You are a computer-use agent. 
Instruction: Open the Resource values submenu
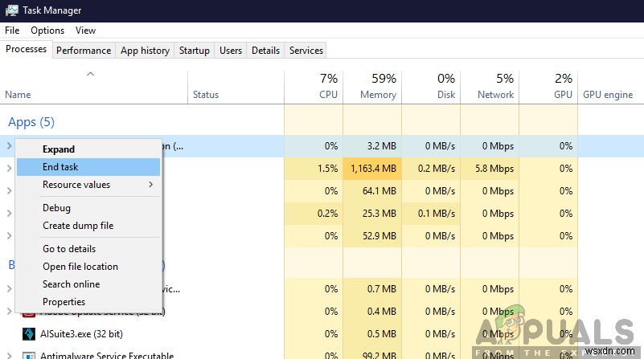(88, 185)
